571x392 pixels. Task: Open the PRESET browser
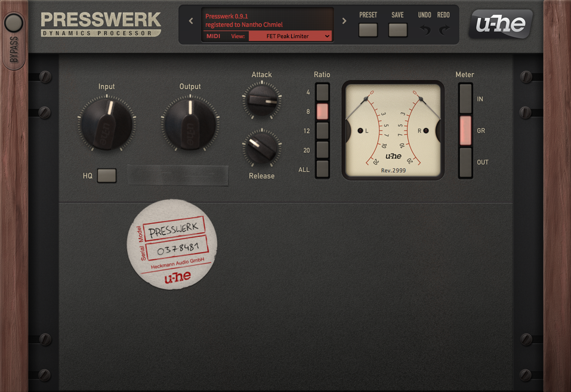pos(368,30)
